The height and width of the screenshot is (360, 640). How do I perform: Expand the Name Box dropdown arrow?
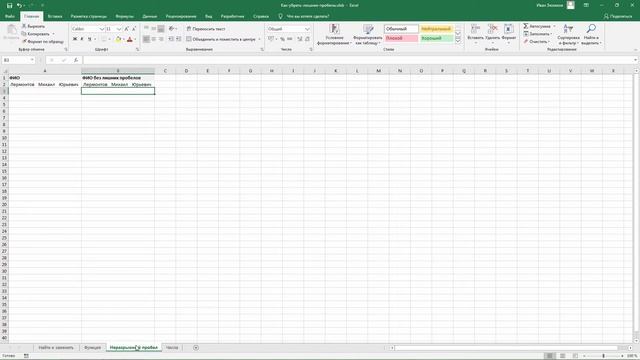point(32,60)
